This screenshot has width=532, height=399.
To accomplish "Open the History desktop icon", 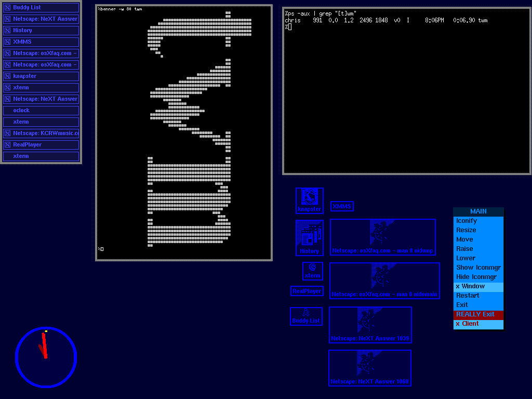I will pyautogui.click(x=310, y=237).
